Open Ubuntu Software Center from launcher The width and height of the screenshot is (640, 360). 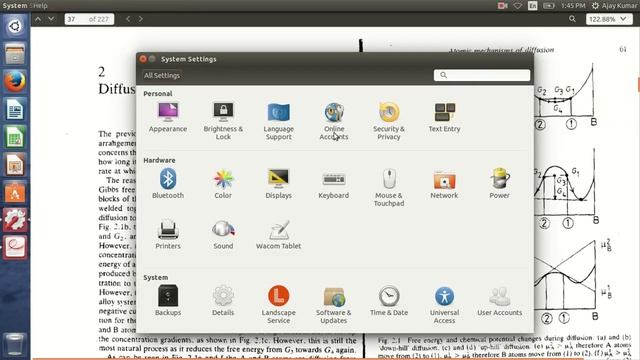[x=15, y=192]
